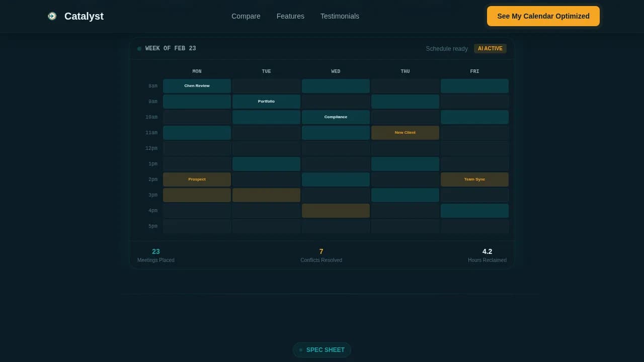Viewport: 644px width, 362px height.
Task: Select the teal Monday 11am block
Action: [197, 133]
